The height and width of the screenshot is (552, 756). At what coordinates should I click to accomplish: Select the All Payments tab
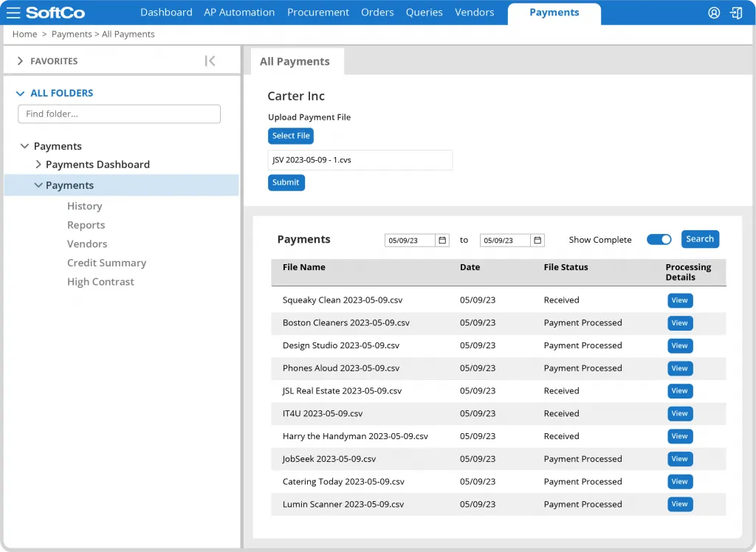[x=295, y=62]
